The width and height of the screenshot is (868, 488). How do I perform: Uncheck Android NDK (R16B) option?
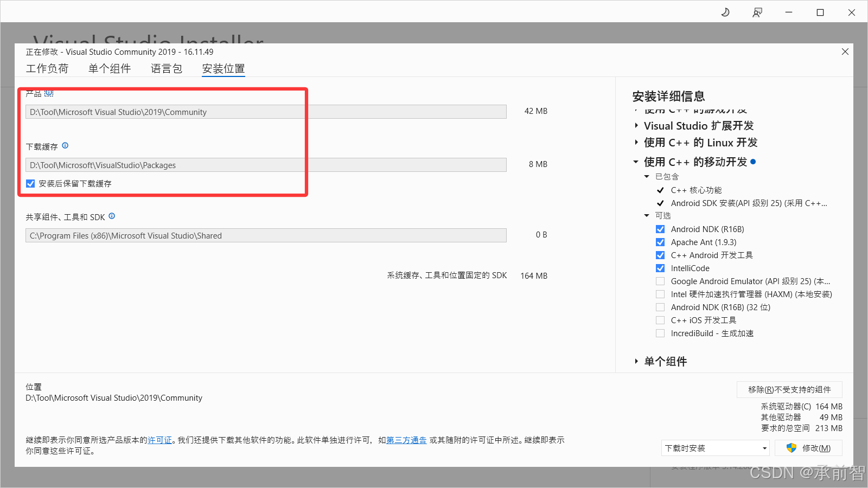(660, 229)
